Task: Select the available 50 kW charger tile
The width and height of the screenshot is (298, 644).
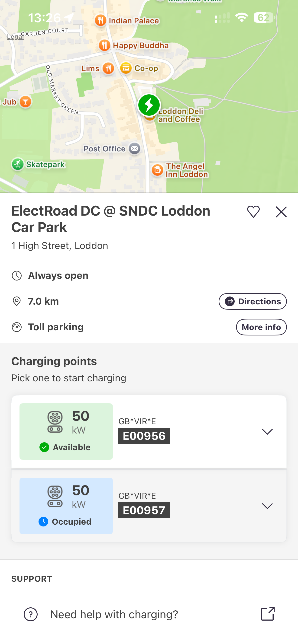Action: [x=66, y=431]
